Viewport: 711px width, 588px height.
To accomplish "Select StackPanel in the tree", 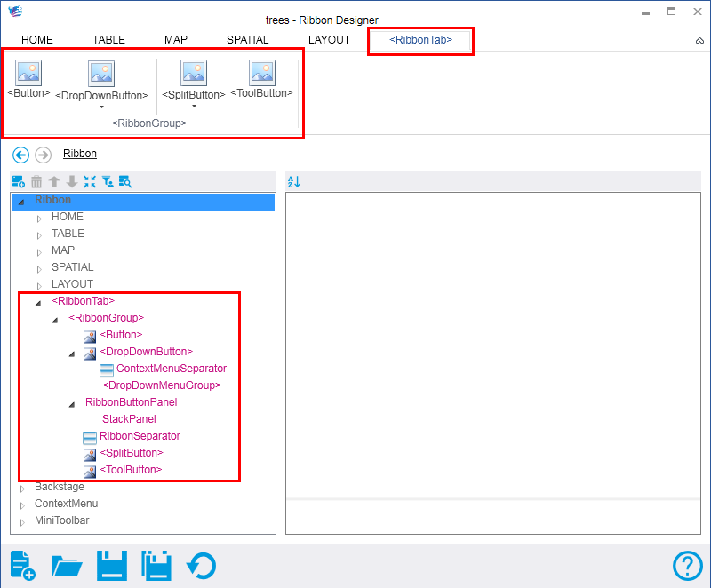I will pos(129,419).
